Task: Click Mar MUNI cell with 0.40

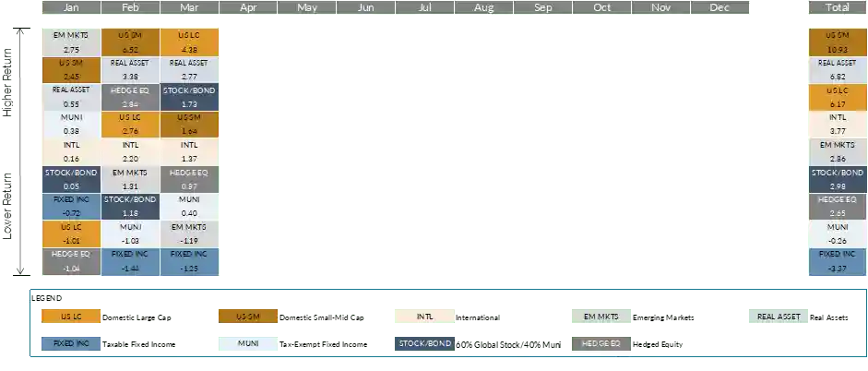Action: pyautogui.click(x=189, y=207)
